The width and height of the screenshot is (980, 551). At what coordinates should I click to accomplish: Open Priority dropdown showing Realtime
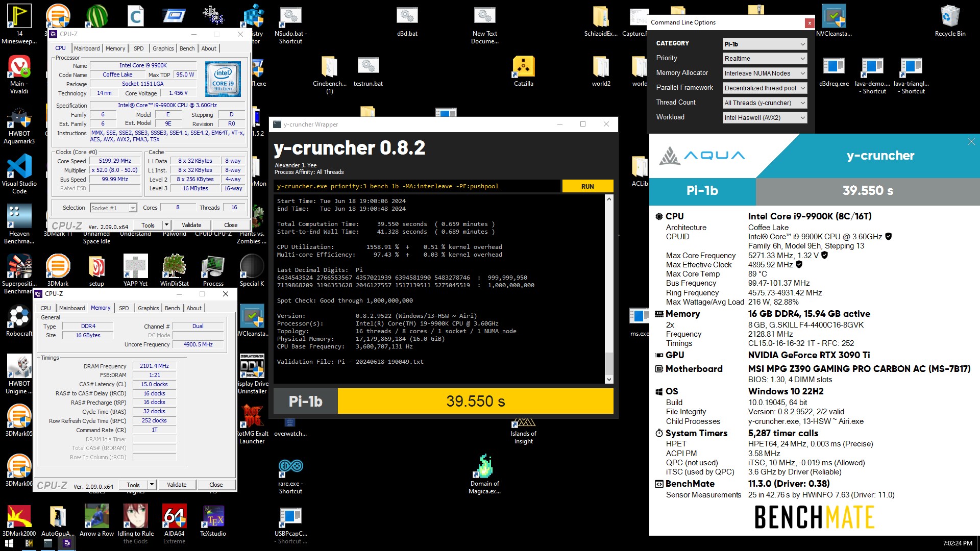(x=765, y=59)
